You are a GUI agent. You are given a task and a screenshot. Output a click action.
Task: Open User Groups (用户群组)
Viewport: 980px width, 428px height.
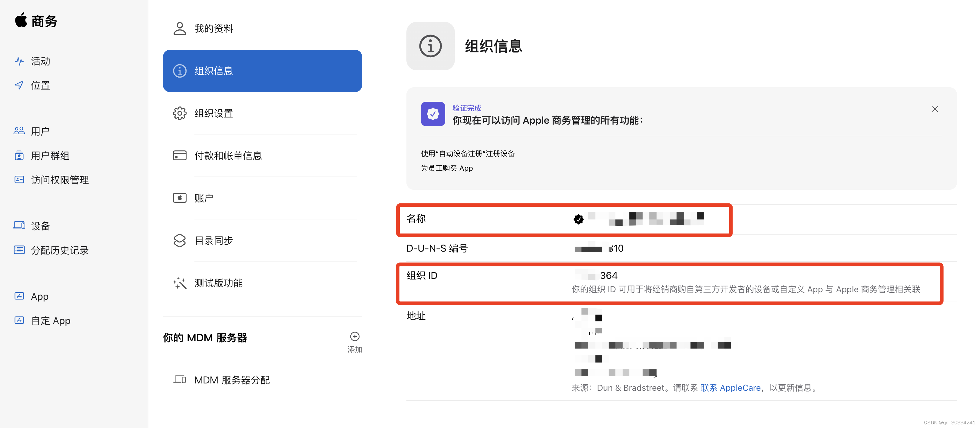click(x=50, y=155)
